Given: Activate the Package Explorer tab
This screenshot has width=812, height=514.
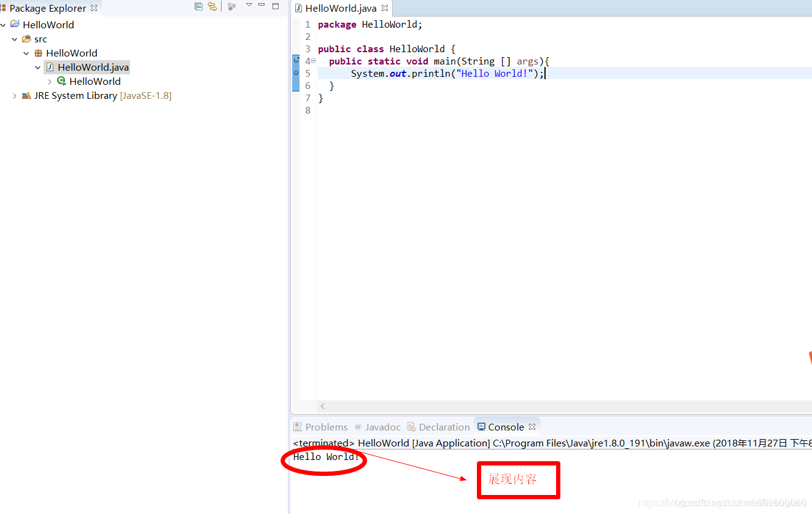Looking at the screenshot, I should tap(48, 8).
